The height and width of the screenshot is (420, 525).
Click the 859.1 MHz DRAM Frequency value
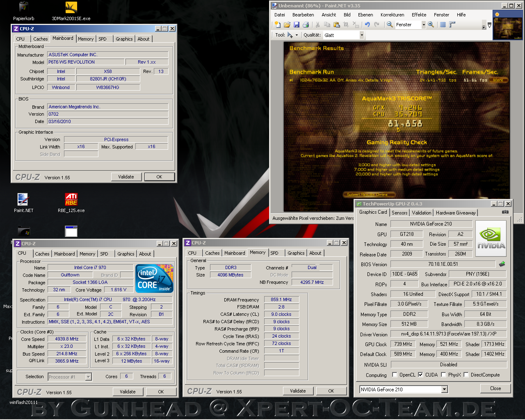(281, 300)
